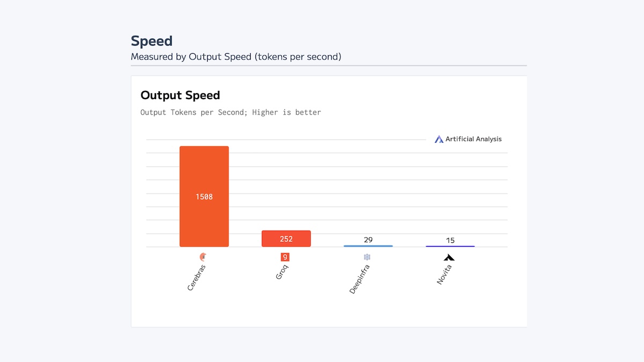Click the Groq axis label
Screen dimensions: 644x362
coord(282,272)
